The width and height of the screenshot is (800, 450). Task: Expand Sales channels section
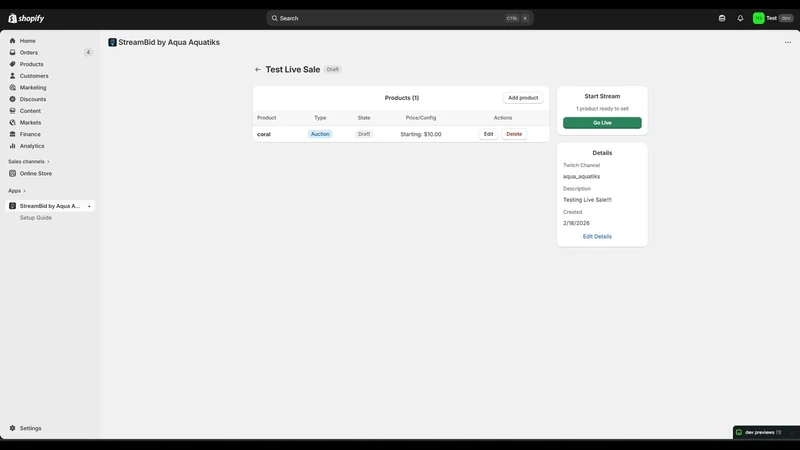click(29, 162)
